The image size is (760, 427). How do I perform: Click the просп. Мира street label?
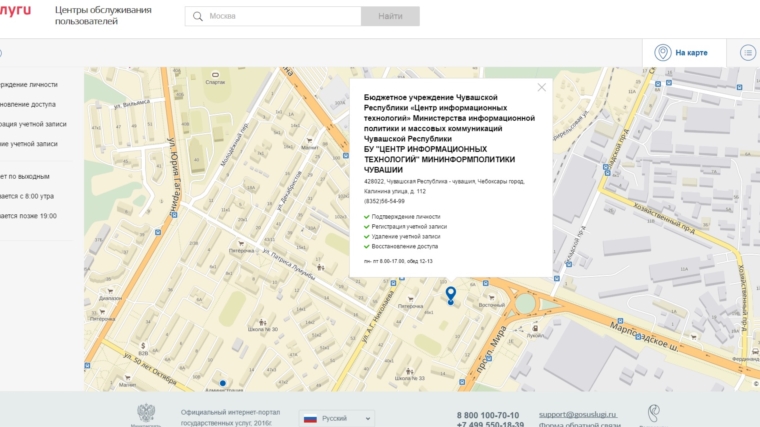491,349
